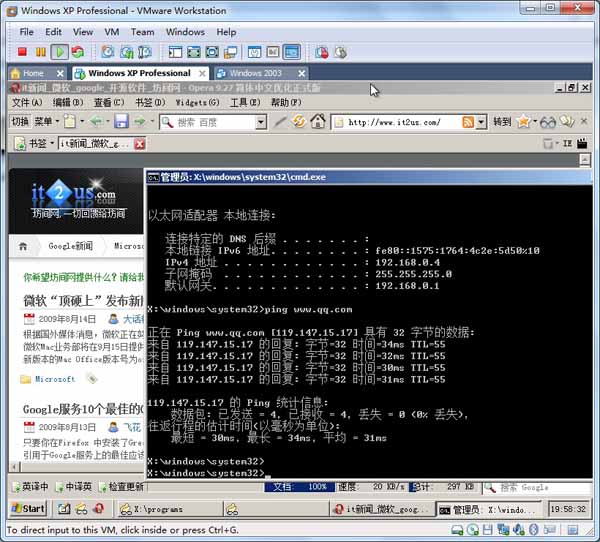Go back with the Opera green left arrow
This screenshot has height=542, width=600.
tap(96, 122)
